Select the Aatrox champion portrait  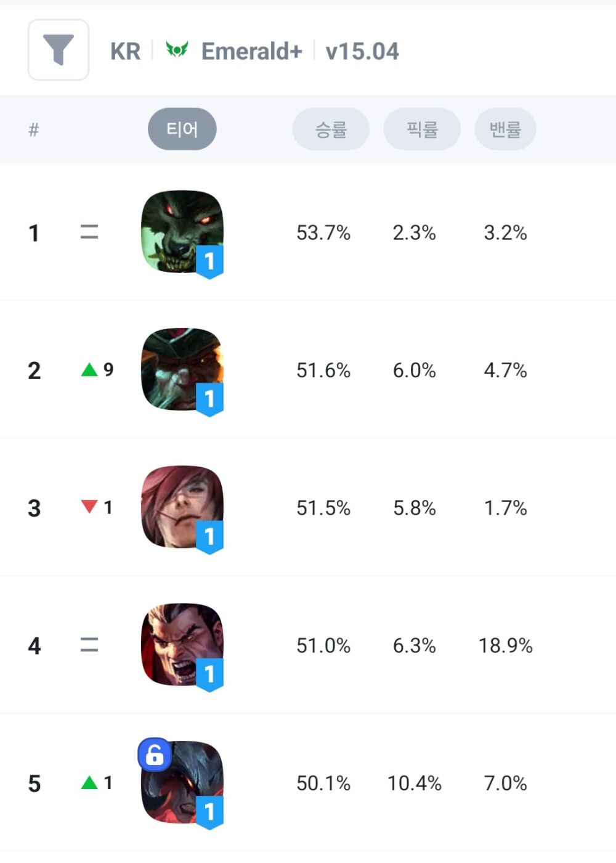(181, 782)
